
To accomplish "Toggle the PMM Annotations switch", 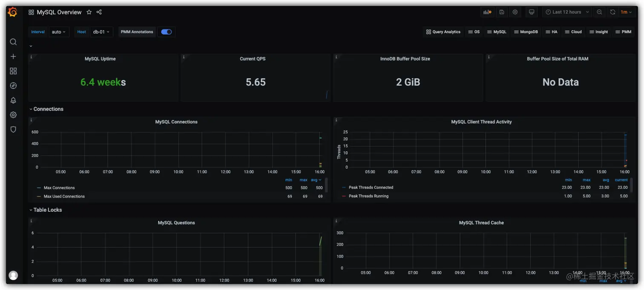I will point(167,32).
